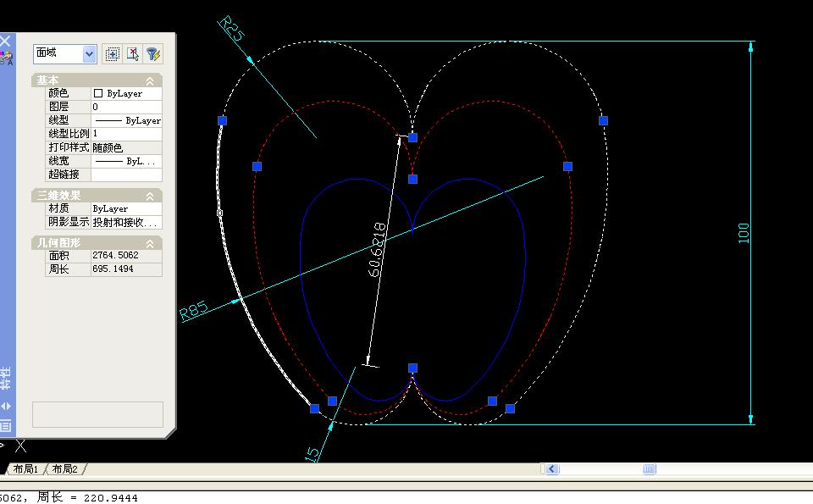The image size is (813, 504).
Task: Click the empty 超链接 value field
Action: [126, 174]
